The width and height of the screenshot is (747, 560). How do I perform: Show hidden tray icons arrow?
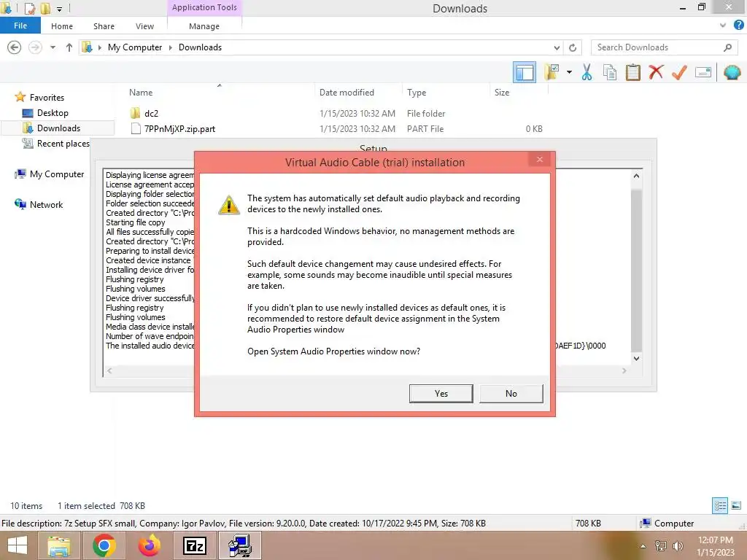(643, 546)
